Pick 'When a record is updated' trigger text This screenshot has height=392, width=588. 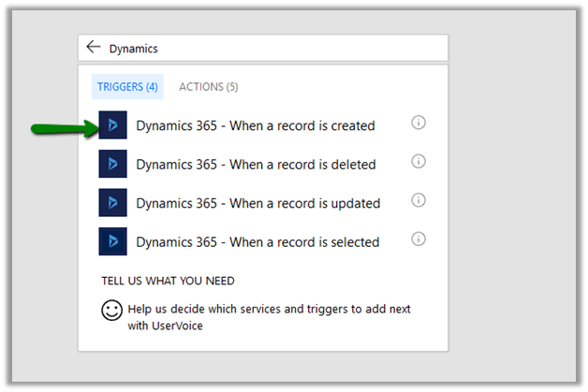tap(257, 203)
